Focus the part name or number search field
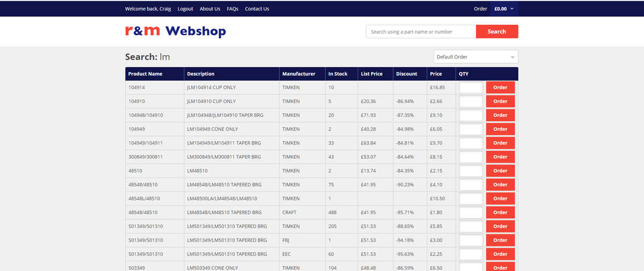This screenshot has width=644, height=271. point(421,32)
